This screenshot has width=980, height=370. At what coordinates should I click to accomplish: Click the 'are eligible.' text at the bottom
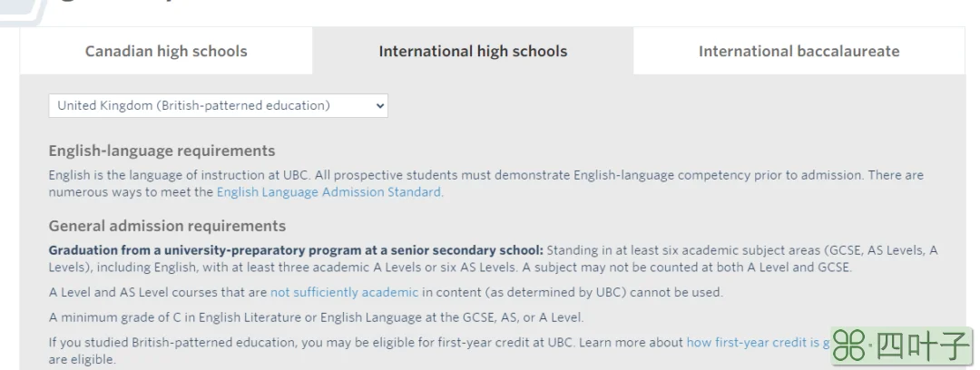click(83, 360)
